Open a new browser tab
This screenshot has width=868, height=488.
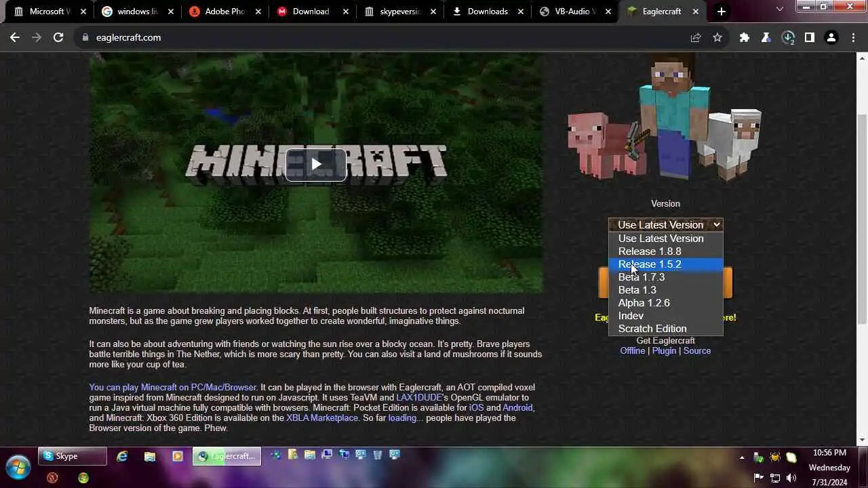coord(722,12)
